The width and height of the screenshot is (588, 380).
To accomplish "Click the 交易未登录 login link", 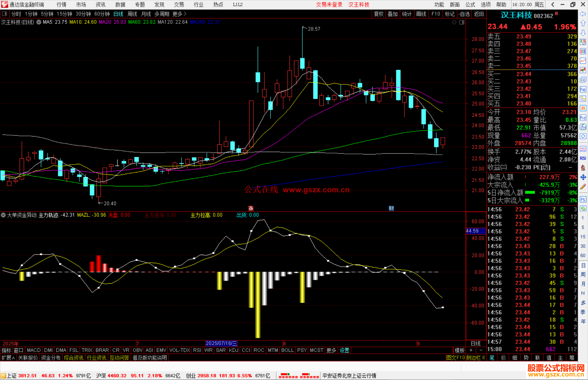I will [329, 5].
